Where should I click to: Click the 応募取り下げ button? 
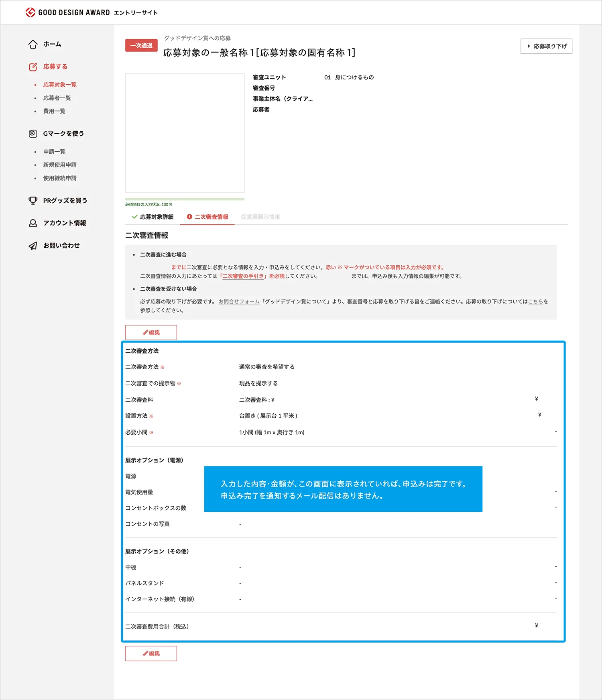click(546, 46)
